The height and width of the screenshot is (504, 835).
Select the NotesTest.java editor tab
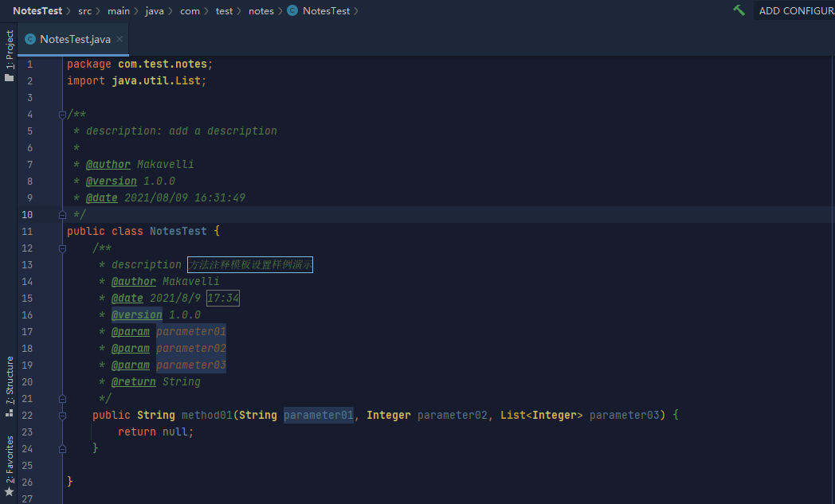73,39
